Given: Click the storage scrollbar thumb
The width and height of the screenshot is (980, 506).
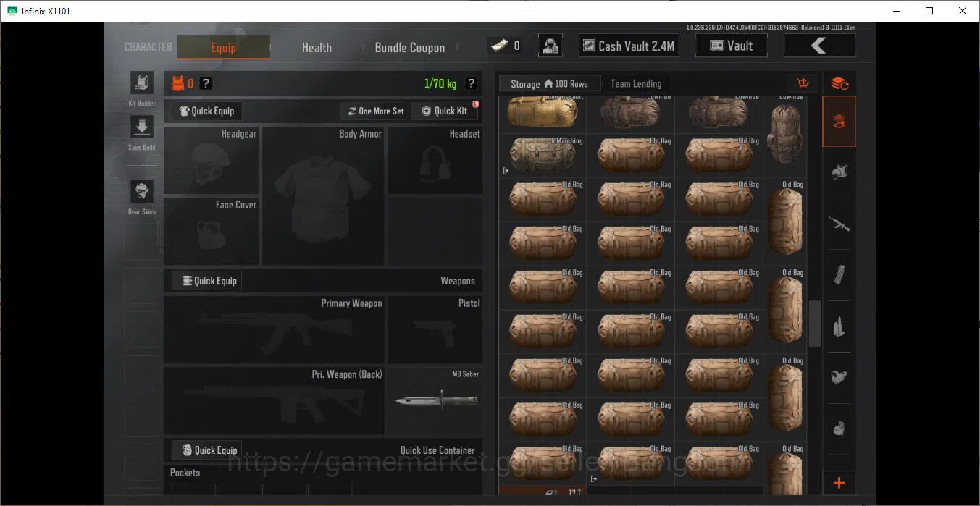Looking at the screenshot, I should pyautogui.click(x=814, y=324).
